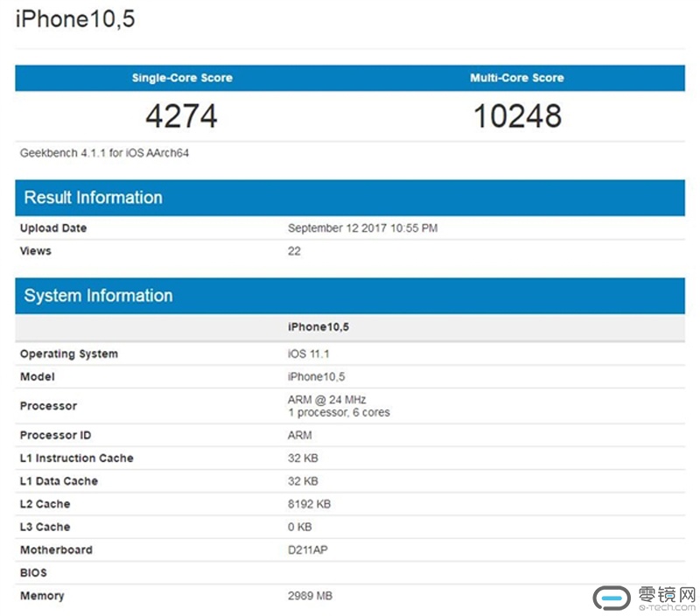Image resolution: width=700 pixels, height=616 pixels.
Task: Click the single-core score 4274
Action: 181,116
